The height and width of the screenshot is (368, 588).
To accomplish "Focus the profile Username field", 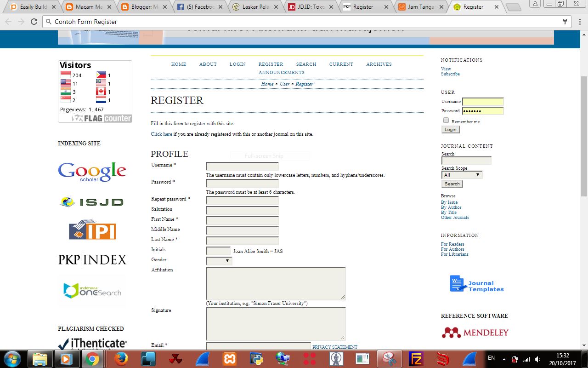I will tap(243, 167).
